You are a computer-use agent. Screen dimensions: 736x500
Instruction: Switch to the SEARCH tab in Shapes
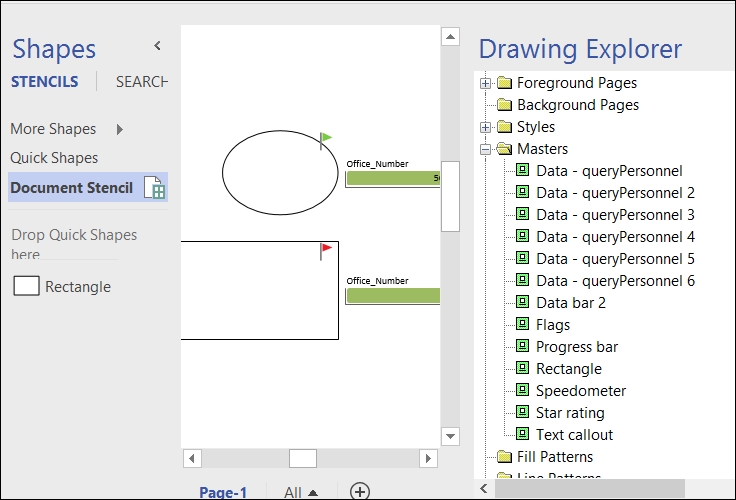(x=141, y=82)
